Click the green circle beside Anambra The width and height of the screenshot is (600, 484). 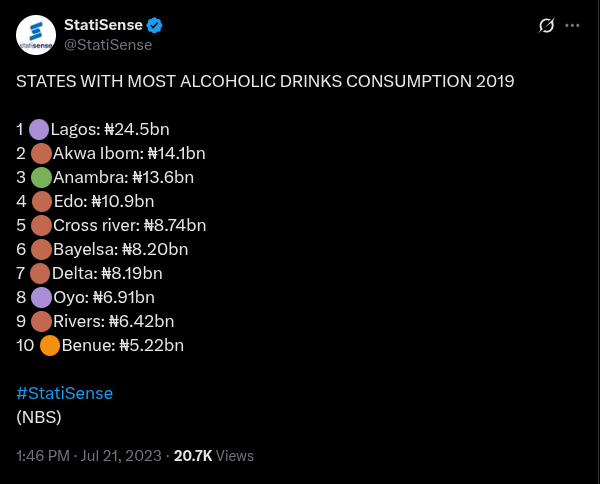(41, 178)
